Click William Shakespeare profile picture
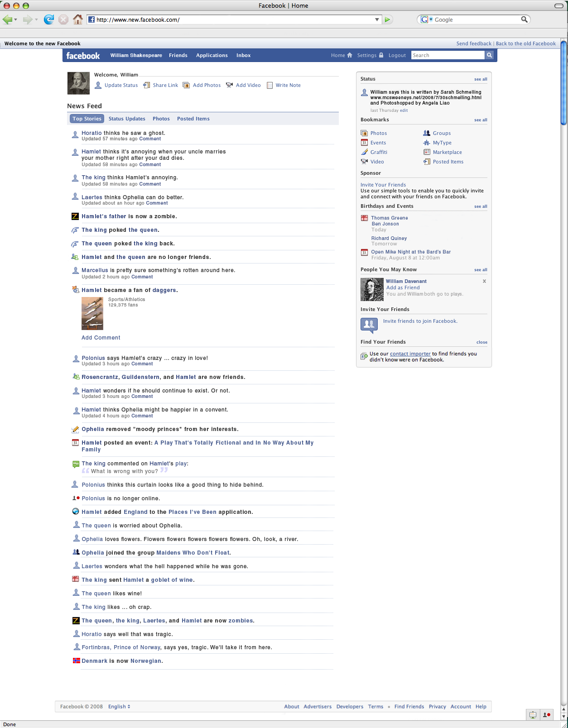This screenshot has width=568, height=728. click(78, 83)
